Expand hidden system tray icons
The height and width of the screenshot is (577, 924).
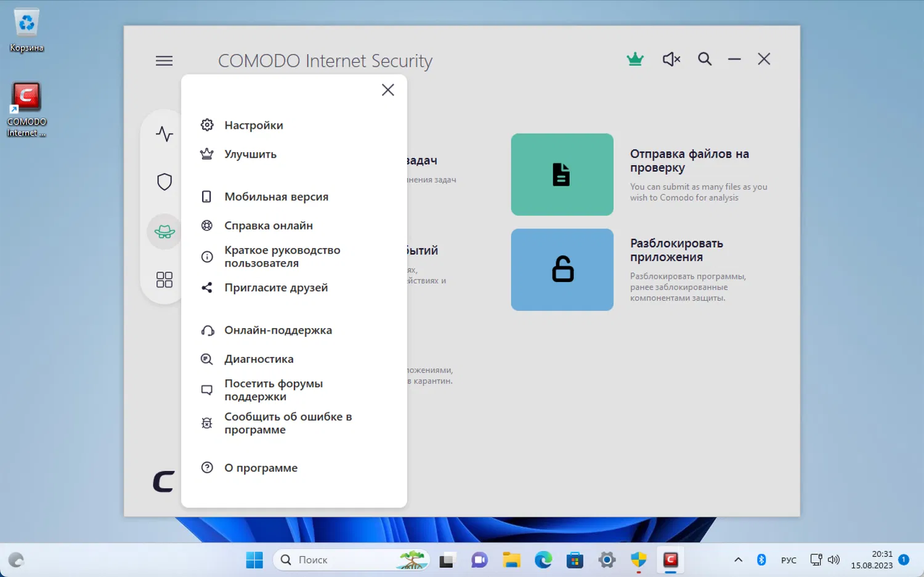pos(738,560)
